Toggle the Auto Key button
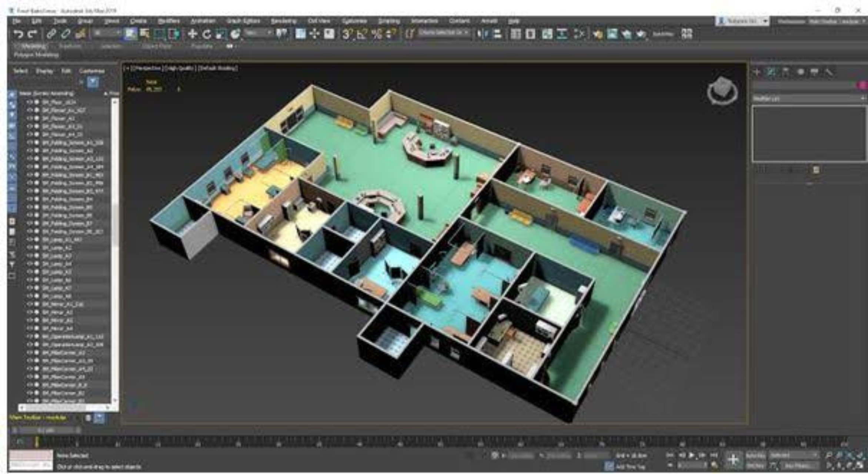Viewport: 868px width, 474px height. 755,455
